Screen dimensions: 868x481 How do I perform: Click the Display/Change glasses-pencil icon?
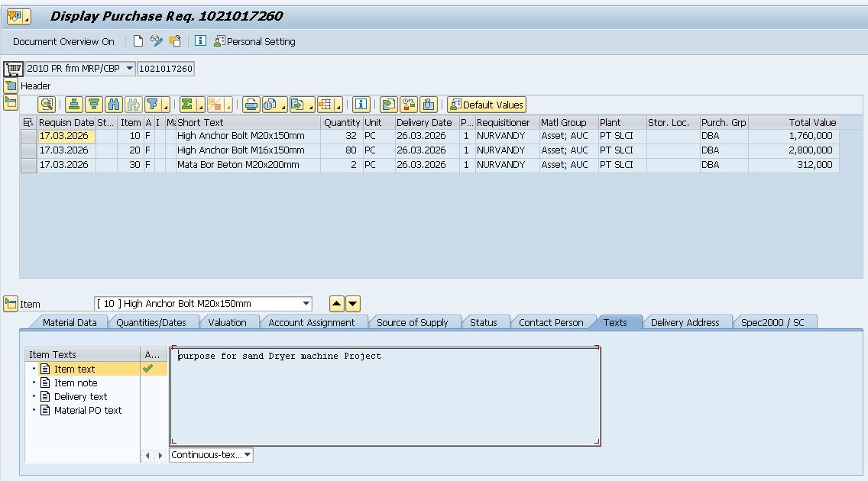(157, 41)
